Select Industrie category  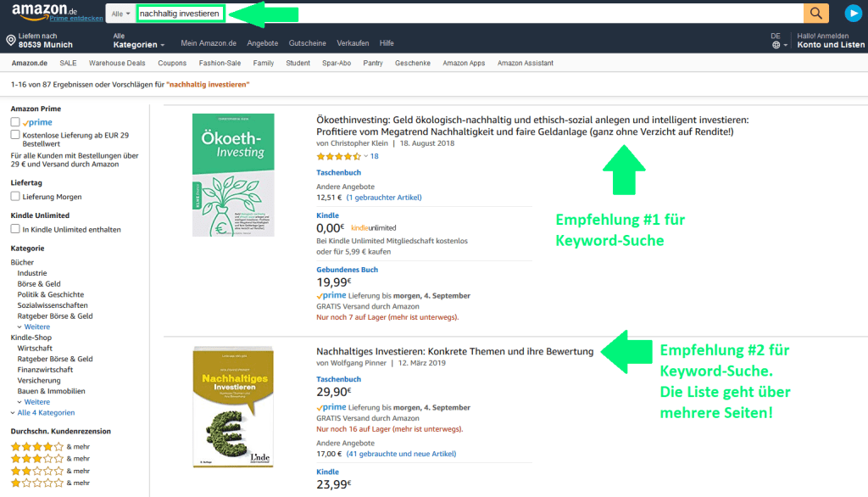[x=32, y=273]
